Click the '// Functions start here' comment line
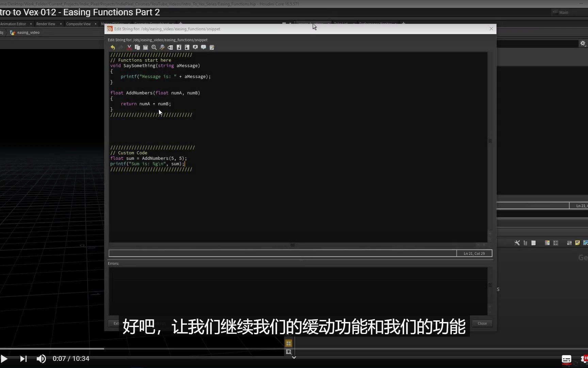588x368 pixels. [141, 60]
